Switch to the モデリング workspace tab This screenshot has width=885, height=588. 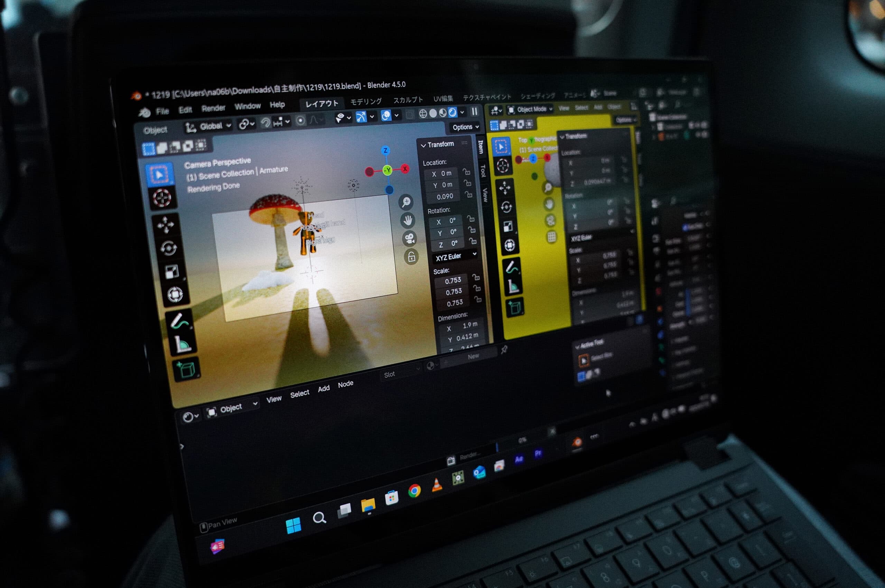pos(366,101)
